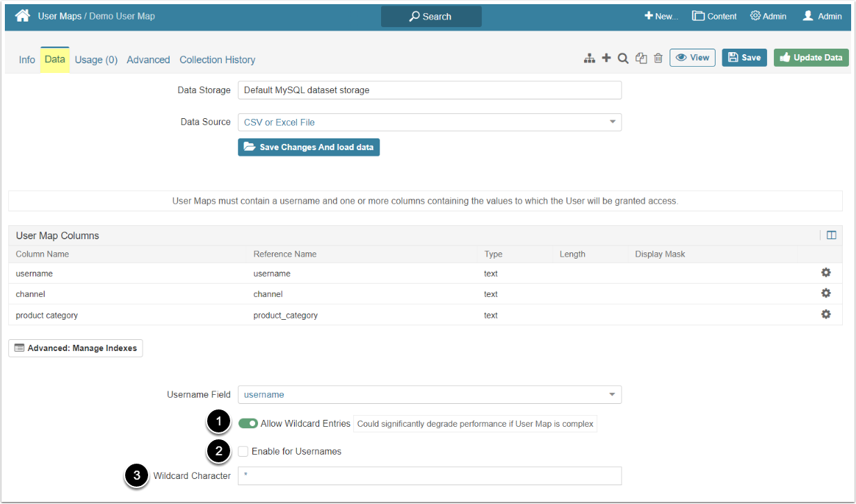This screenshot has width=856, height=504.
Task: Click the Advanced: Manage Indexes button
Action: tap(76, 348)
